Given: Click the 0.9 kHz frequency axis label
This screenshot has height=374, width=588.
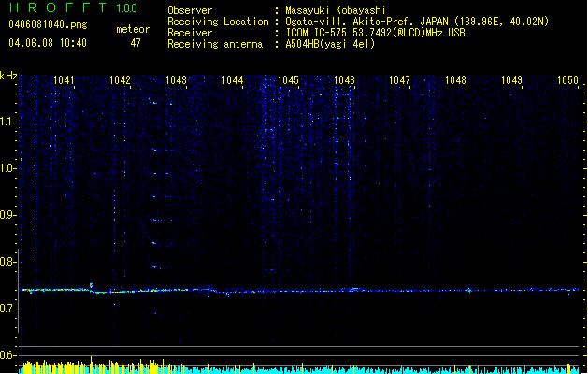Looking at the screenshot, I should (8, 215).
